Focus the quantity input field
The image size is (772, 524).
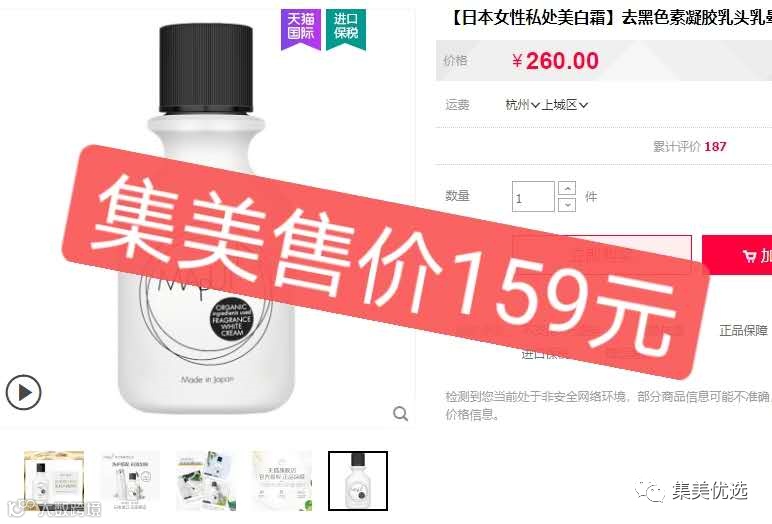[533, 196]
